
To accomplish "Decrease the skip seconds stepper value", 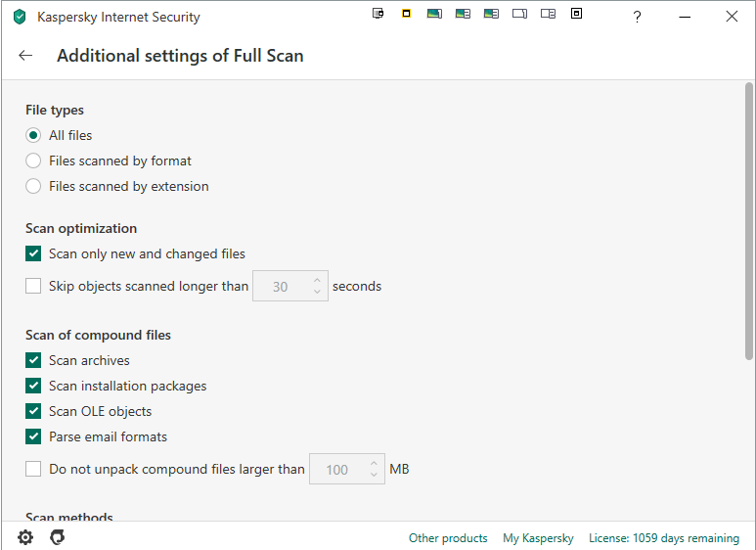I will (317, 293).
